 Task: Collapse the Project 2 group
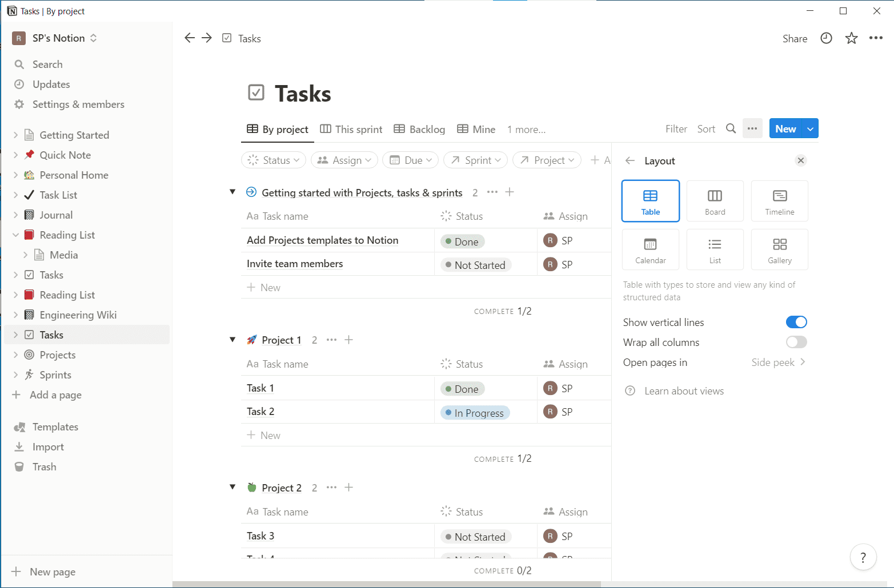[232, 487]
